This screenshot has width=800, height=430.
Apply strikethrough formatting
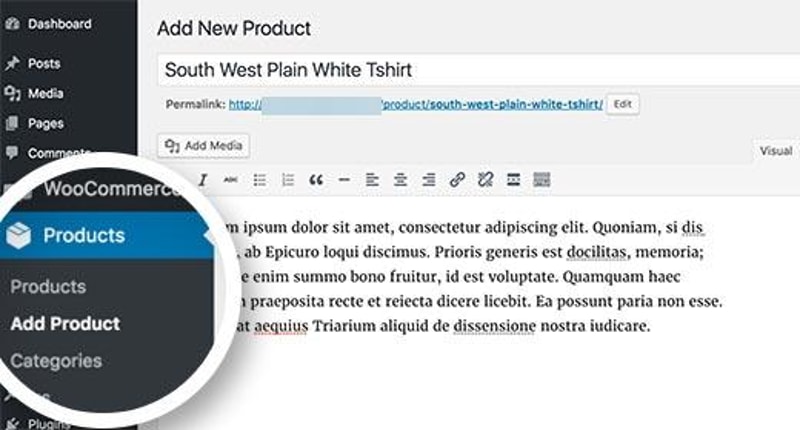click(x=231, y=180)
